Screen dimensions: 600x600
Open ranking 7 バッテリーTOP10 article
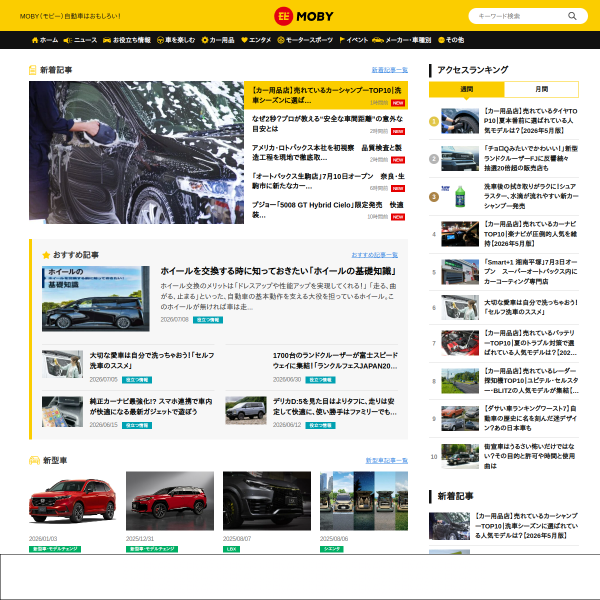[530, 343]
